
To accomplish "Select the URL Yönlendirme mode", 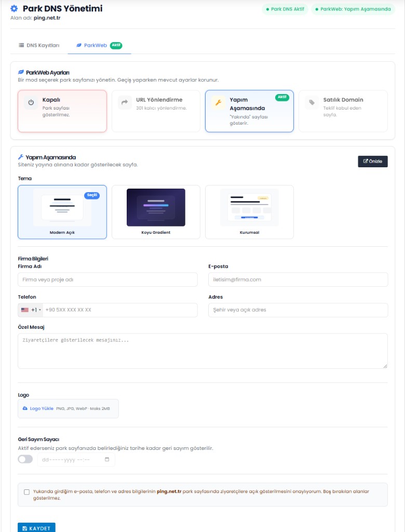I will 156,111.
